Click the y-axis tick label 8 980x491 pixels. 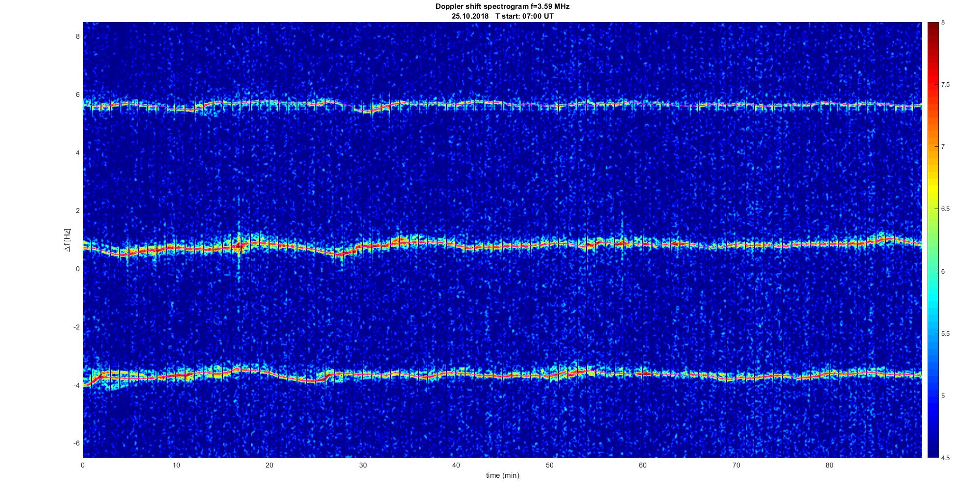(x=77, y=36)
